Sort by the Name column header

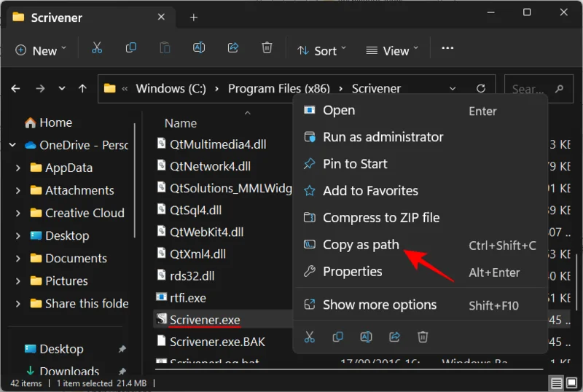pos(181,123)
